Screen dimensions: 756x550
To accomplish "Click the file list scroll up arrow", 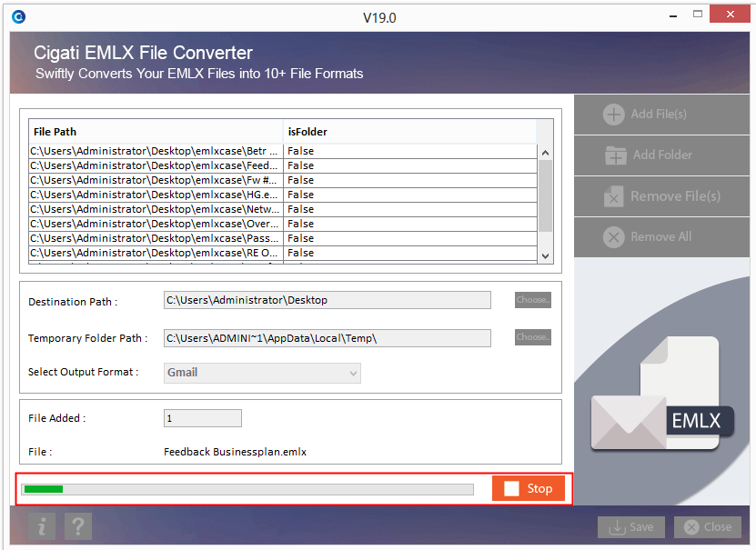I will (x=545, y=153).
